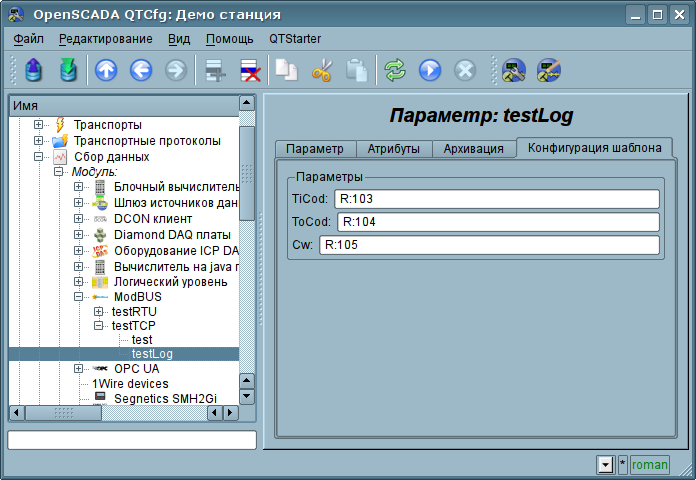Open the Вид menu
The image size is (696, 480).
[179, 39]
